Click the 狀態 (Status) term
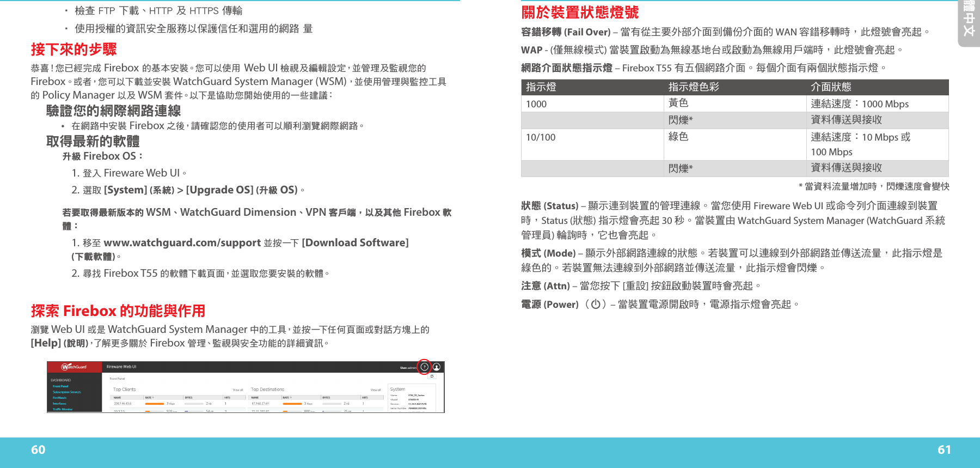The image size is (980, 468). pyautogui.click(x=550, y=206)
